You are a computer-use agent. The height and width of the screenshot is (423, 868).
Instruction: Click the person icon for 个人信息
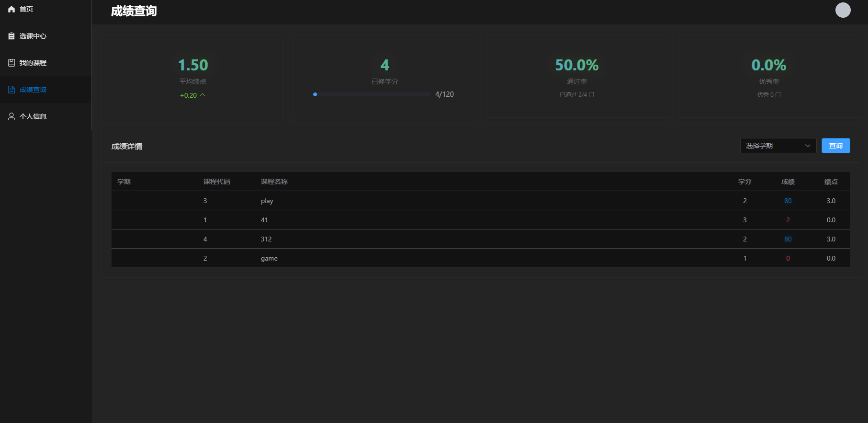pos(11,116)
